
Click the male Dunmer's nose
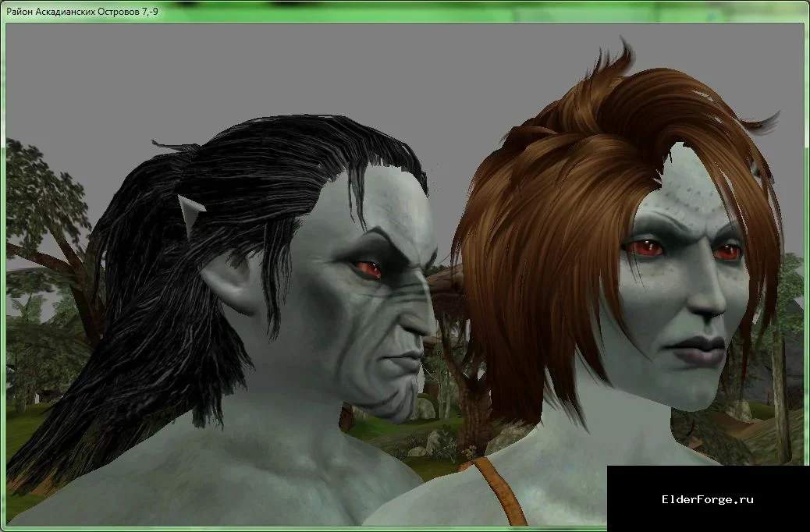(x=420, y=317)
